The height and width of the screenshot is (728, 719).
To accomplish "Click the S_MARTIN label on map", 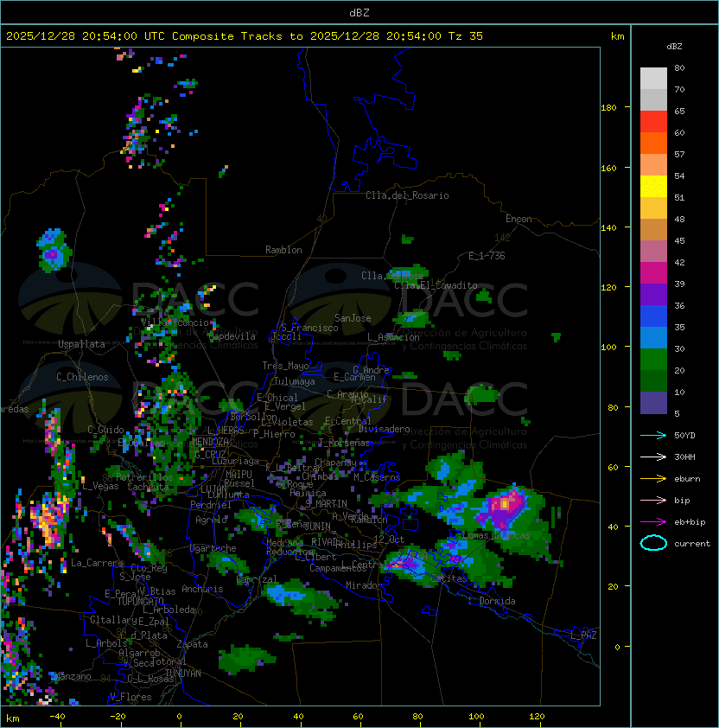I will 327,503.
